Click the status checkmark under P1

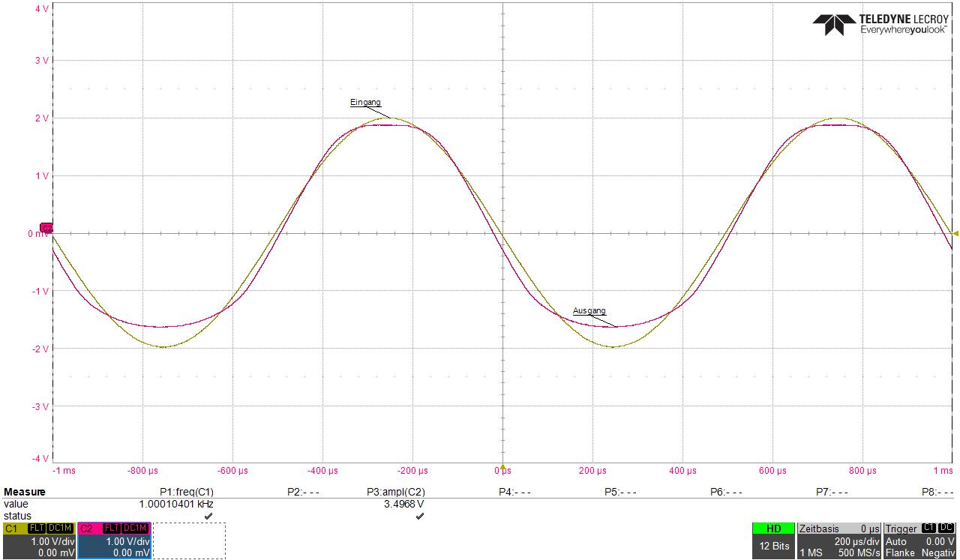[208, 516]
